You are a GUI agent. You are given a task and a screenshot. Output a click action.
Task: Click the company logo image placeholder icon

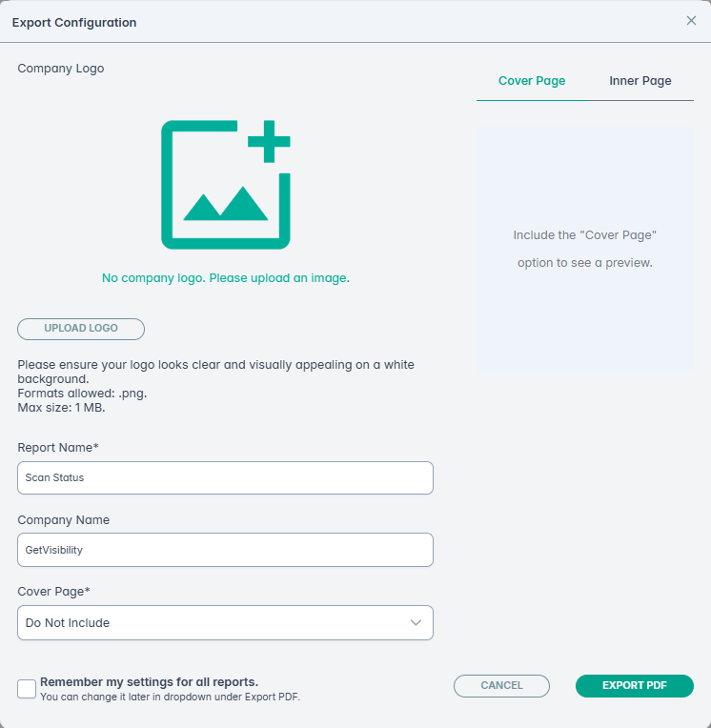coord(225,186)
